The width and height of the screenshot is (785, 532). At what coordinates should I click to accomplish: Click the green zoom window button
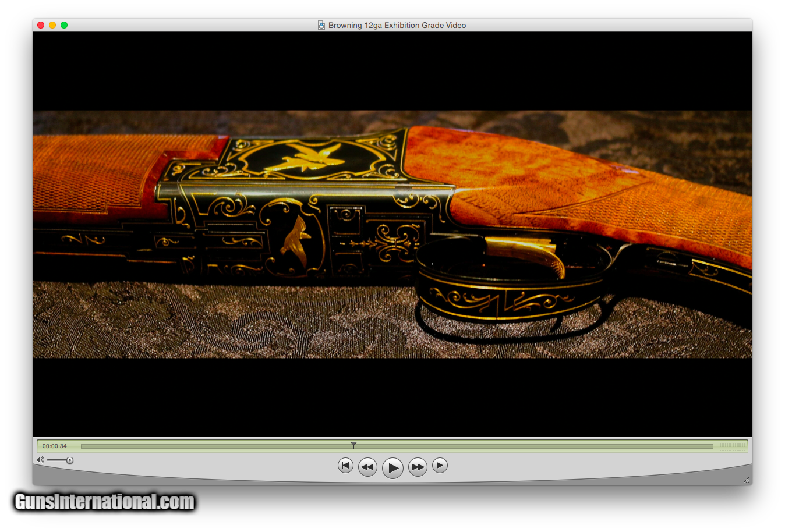[x=64, y=25]
